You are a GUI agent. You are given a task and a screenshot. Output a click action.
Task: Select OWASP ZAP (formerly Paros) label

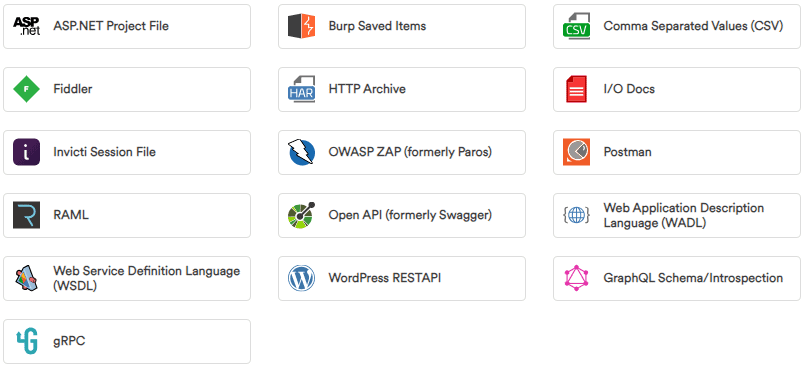tap(410, 152)
